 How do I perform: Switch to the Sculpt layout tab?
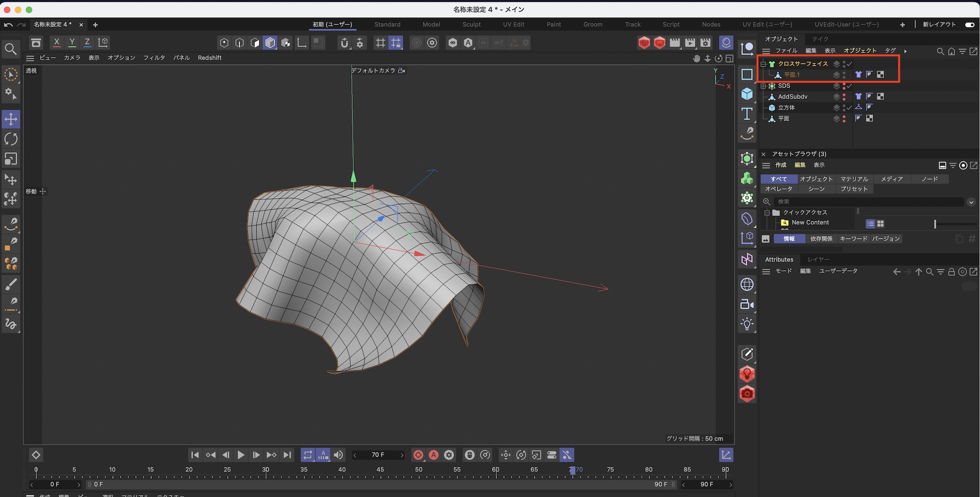(x=471, y=24)
